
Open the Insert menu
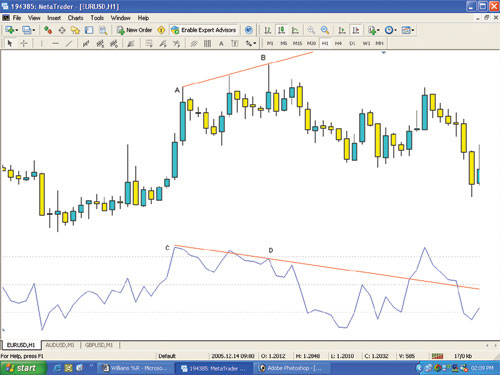[x=54, y=18]
